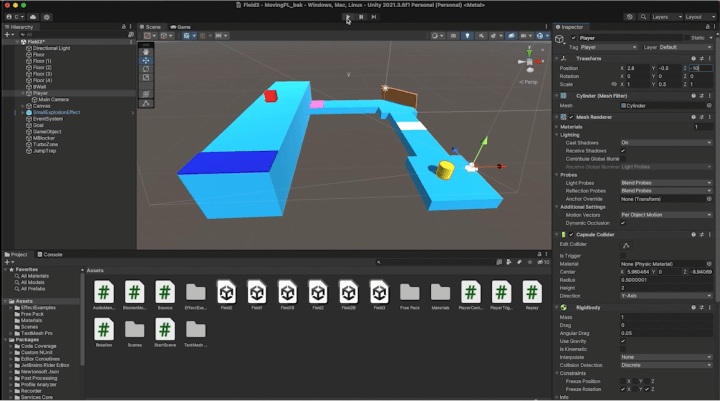The width and height of the screenshot is (720, 401).
Task: Select the Move tool in Scene overlay
Action: click(146, 59)
